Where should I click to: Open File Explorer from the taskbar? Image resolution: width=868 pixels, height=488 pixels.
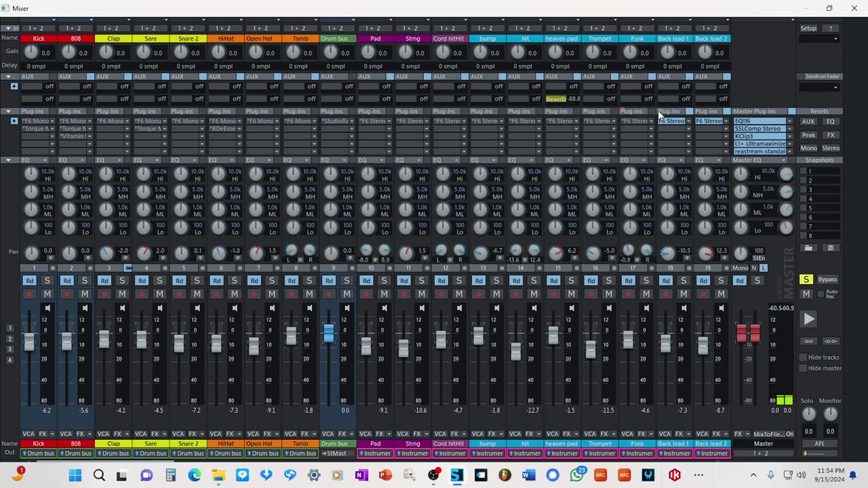[x=218, y=475]
